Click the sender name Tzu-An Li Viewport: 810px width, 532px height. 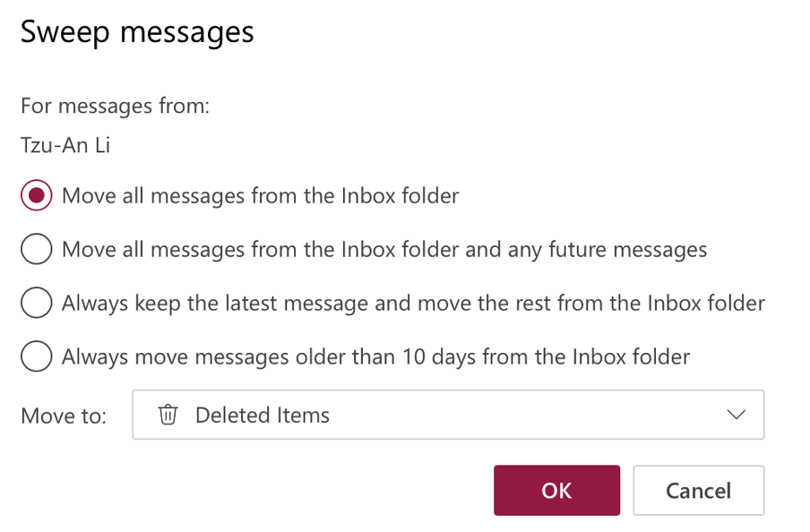[65, 145]
